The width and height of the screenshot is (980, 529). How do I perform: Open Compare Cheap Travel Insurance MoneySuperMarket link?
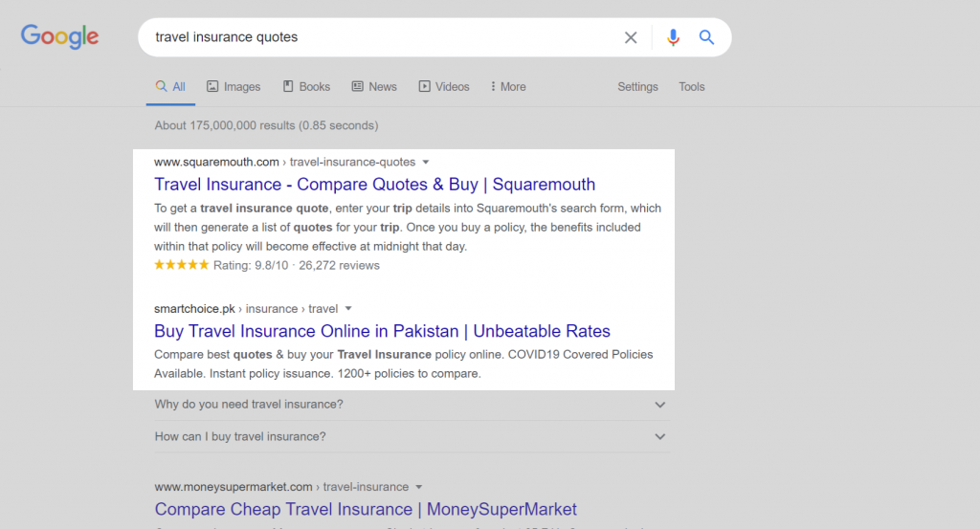point(366,509)
